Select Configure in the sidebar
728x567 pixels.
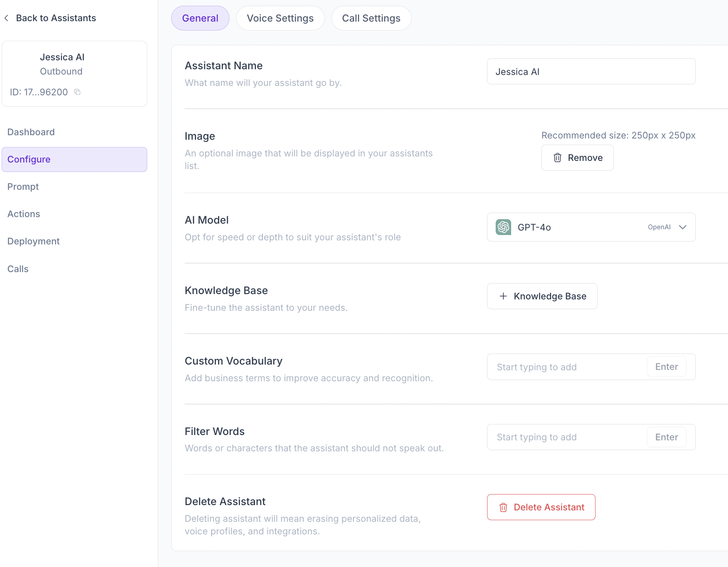click(x=74, y=159)
